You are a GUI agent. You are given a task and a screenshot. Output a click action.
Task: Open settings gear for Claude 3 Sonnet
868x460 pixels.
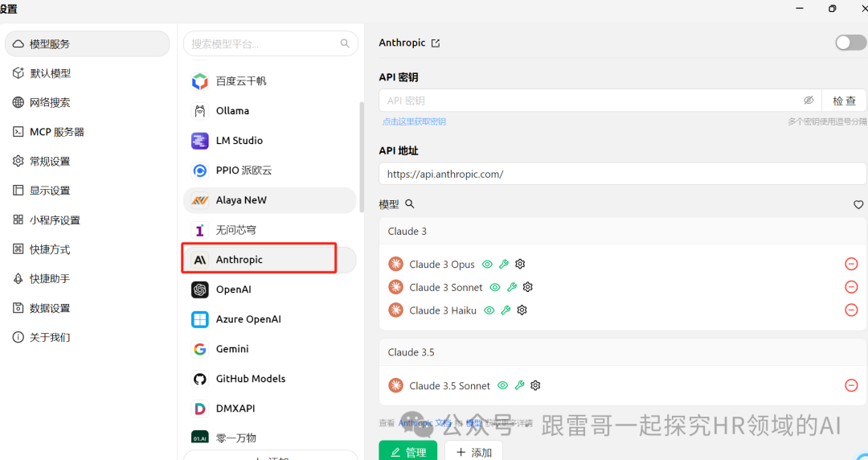[x=527, y=287]
